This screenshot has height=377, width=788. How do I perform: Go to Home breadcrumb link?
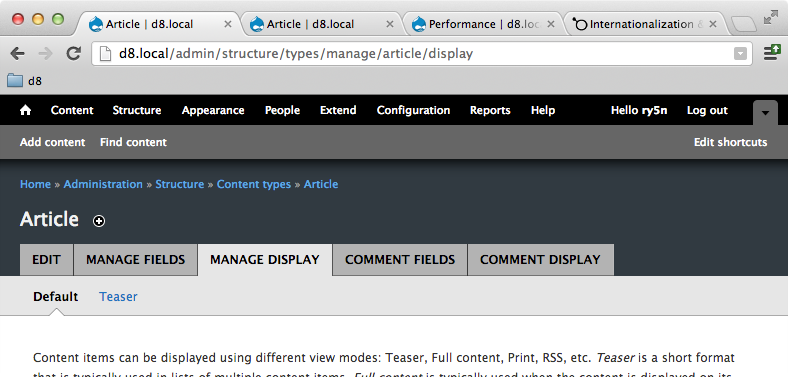coord(35,184)
